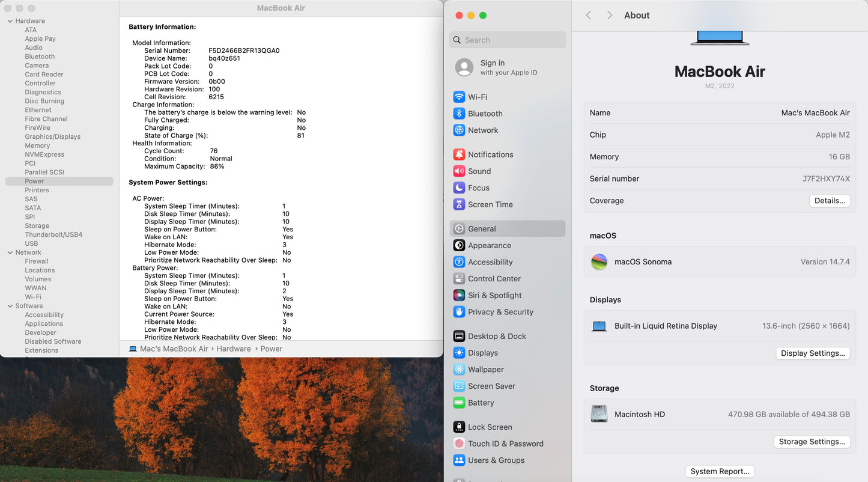Open the Users & Groups icon
868x482 pixels.
pyautogui.click(x=459, y=460)
